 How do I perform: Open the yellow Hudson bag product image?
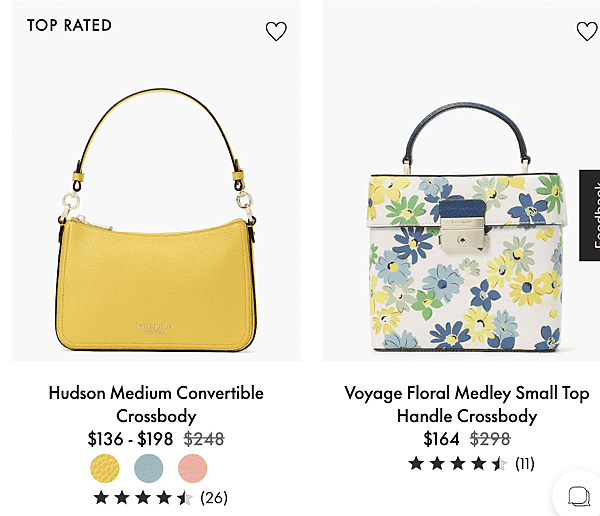pos(156,181)
